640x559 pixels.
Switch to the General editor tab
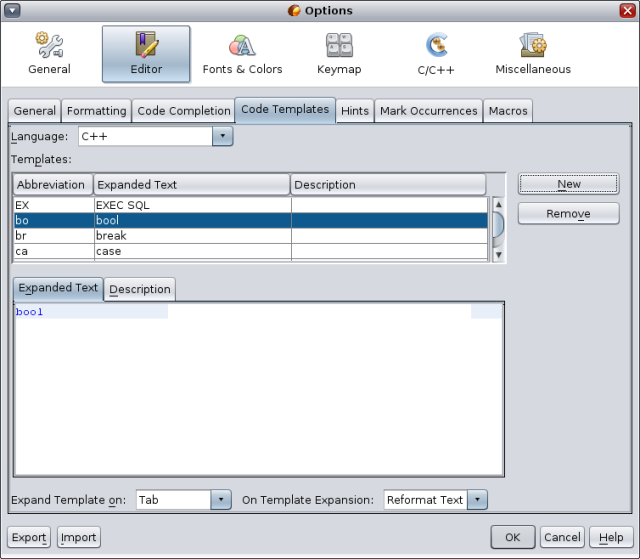point(35,111)
